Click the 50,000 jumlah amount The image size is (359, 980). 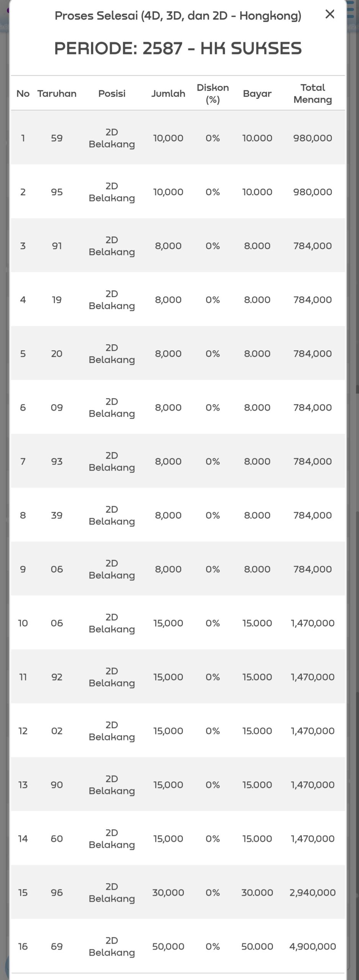coord(168,946)
